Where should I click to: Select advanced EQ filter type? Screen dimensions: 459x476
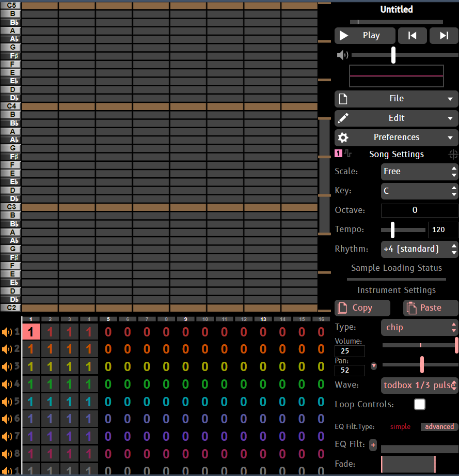pyautogui.click(x=439, y=426)
